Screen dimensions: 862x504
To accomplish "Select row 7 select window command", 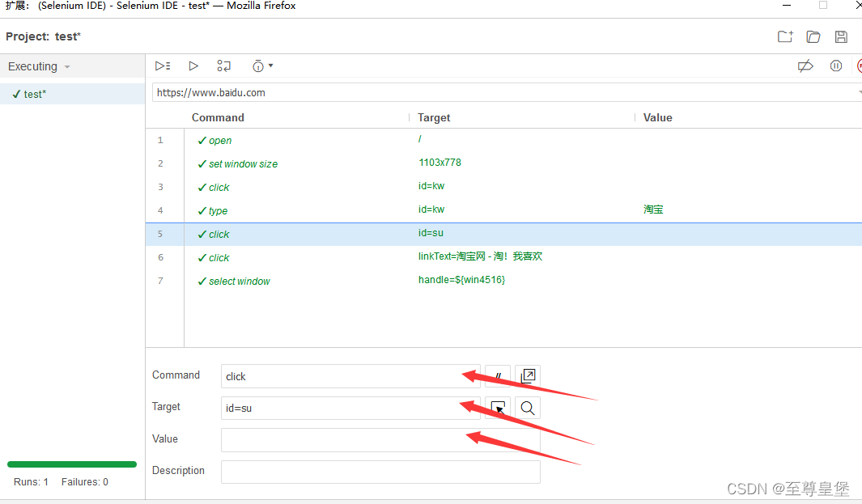I will 503,281.
